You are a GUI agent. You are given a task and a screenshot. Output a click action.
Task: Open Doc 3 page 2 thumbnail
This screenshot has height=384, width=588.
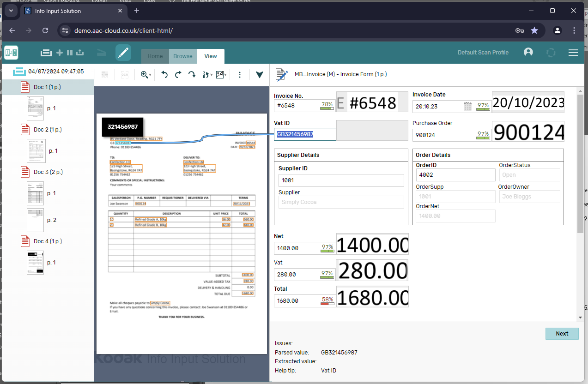(35, 220)
